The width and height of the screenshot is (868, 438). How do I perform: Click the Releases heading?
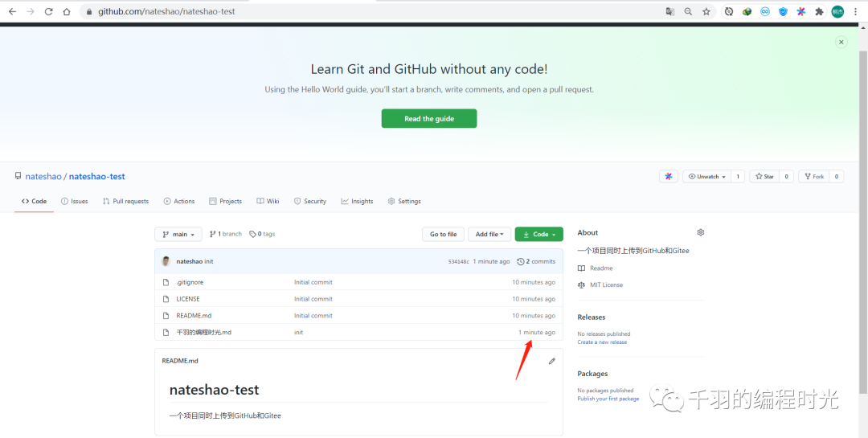tap(592, 317)
